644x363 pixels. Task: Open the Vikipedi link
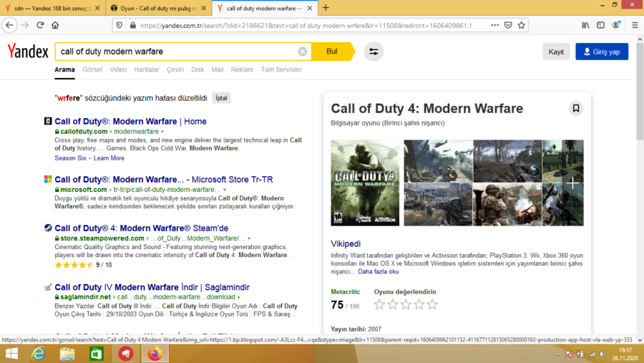[x=346, y=243]
